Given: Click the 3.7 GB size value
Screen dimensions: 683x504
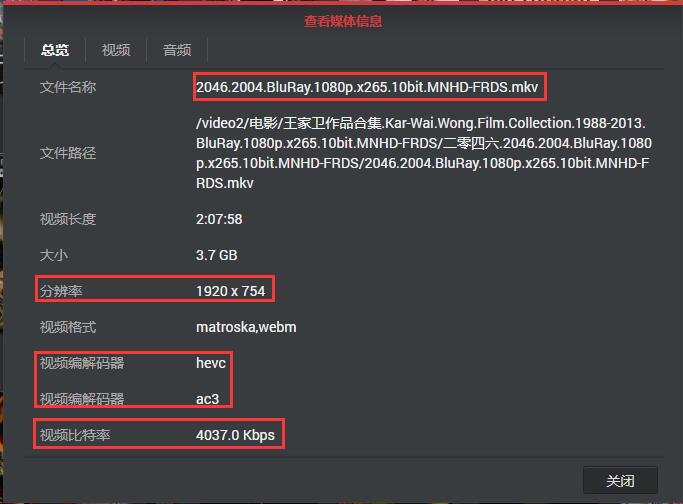Looking at the screenshot, I should [x=216, y=255].
